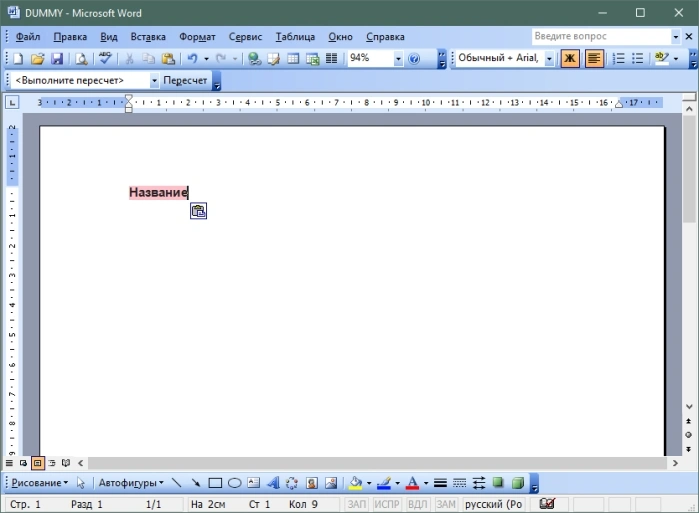Toggle left text alignment button

click(x=594, y=58)
